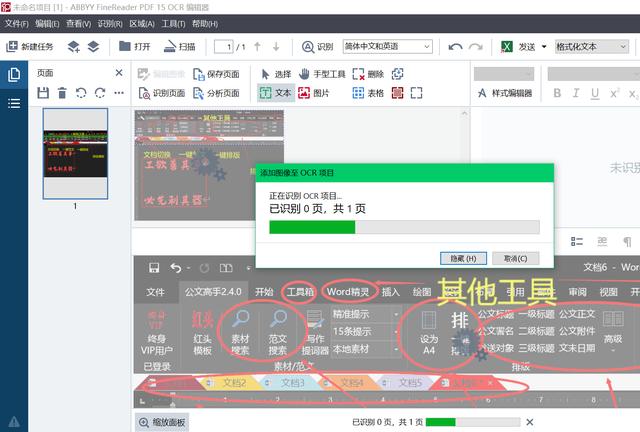The width and height of the screenshot is (640, 432).
Task: Click the 保存页面 button
Action: (x=216, y=74)
